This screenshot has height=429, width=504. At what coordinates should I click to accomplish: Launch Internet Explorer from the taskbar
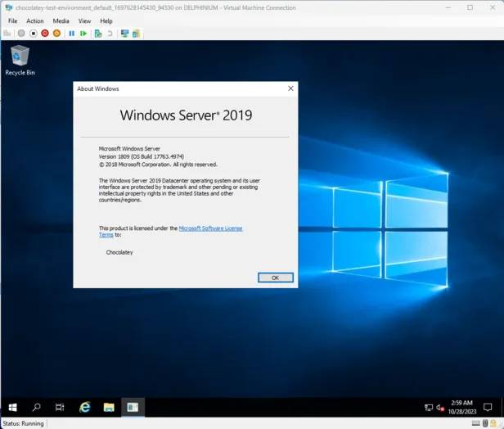85,408
